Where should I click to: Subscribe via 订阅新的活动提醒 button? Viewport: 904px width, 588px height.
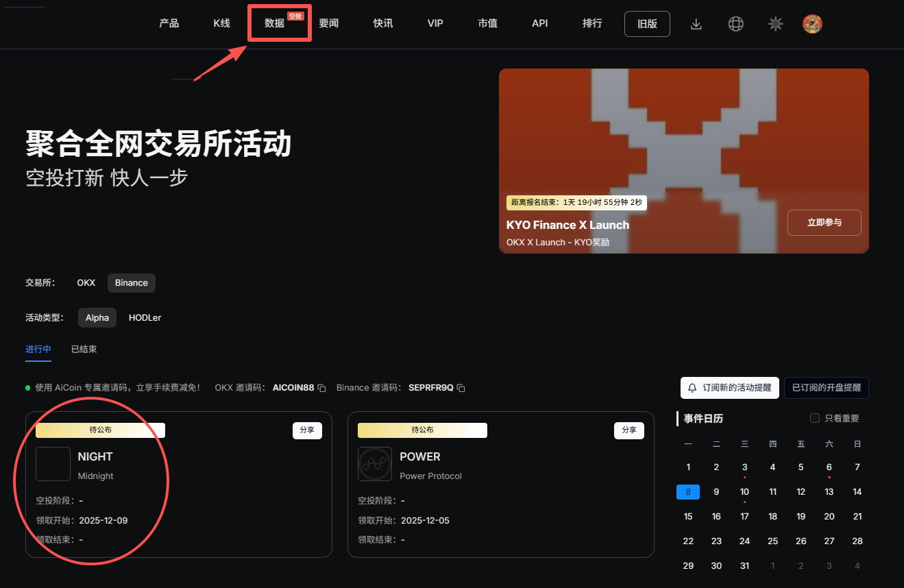pos(730,388)
